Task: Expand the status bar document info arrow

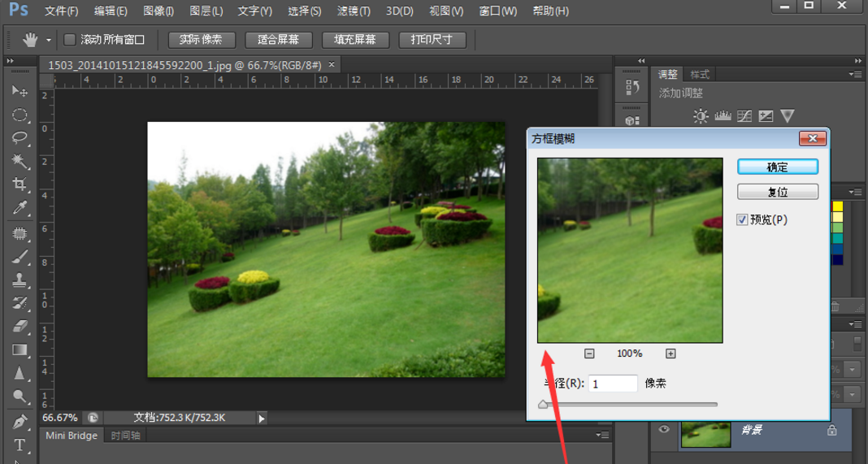Action: pyautogui.click(x=262, y=418)
